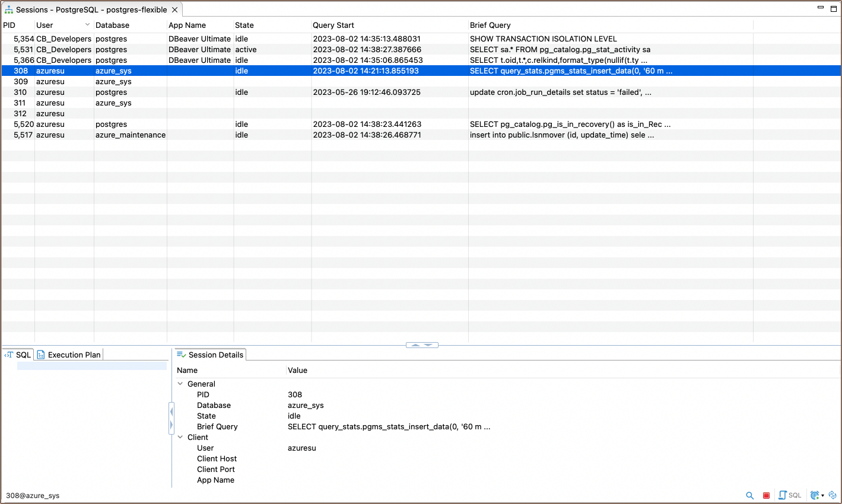Click the search magnifier icon in status bar
Viewport: 842px width, 504px height.
click(750, 496)
